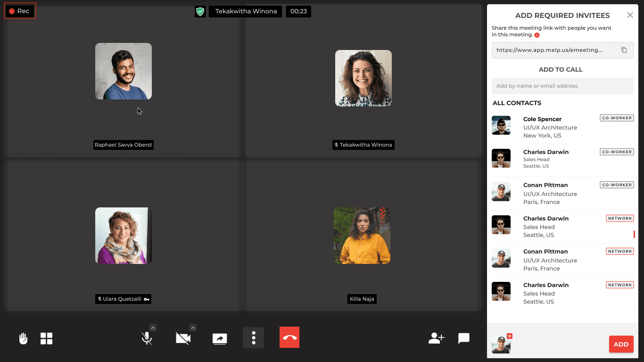Image resolution: width=644 pixels, height=362 pixels.
Task: Open the three-dot more options menu
Action: tap(254, 337)
